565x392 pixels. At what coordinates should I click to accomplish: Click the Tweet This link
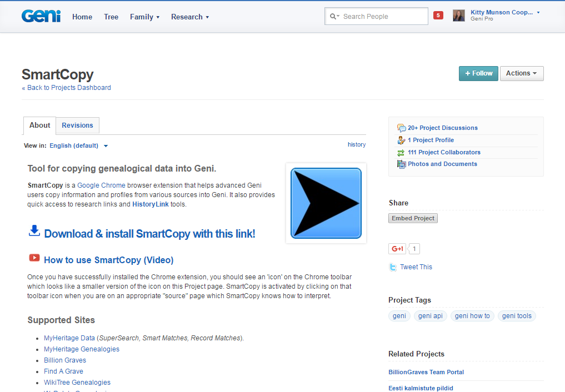(x=416, y=267)
